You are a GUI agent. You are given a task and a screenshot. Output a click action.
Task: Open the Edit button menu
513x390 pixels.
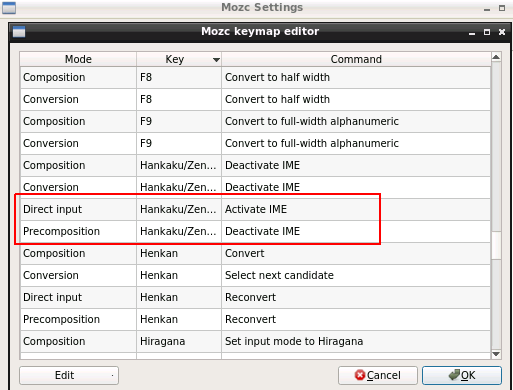click(x=69, y=375)
